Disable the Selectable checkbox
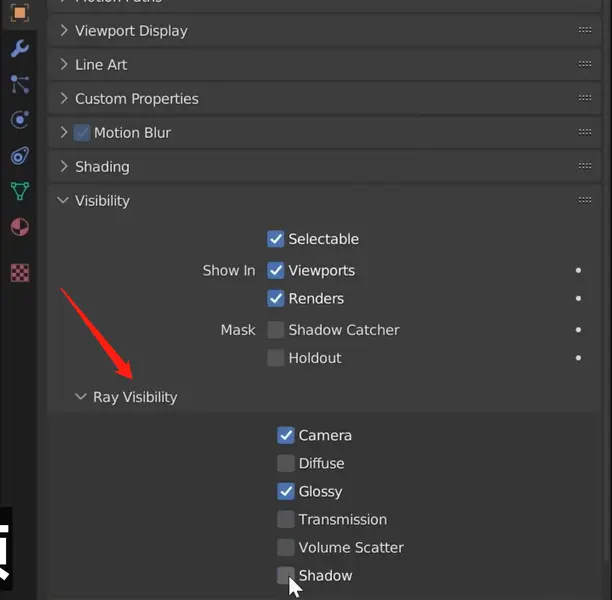612x600 pixels. coord(276,239)
